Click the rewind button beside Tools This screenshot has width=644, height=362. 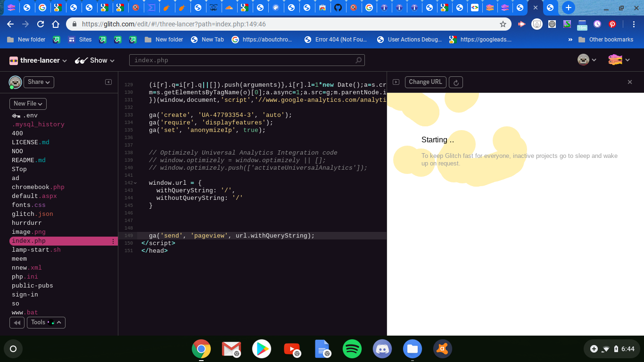point(17,323)
